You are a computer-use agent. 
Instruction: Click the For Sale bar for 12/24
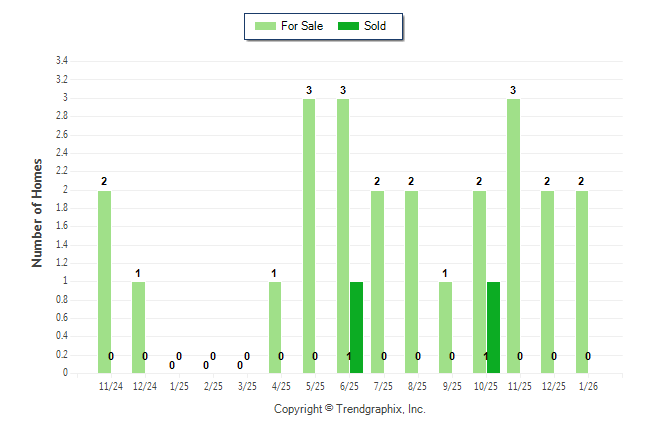(138, 327)
